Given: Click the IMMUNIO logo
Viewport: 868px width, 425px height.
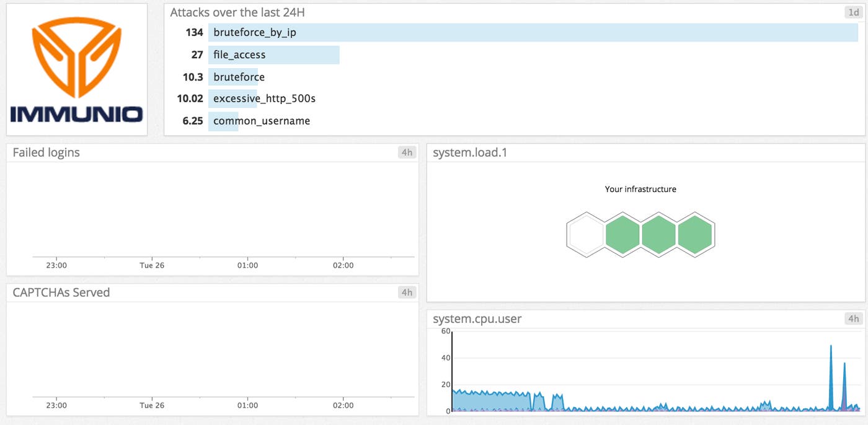Looking at the screenshot, I should [76, 69].
